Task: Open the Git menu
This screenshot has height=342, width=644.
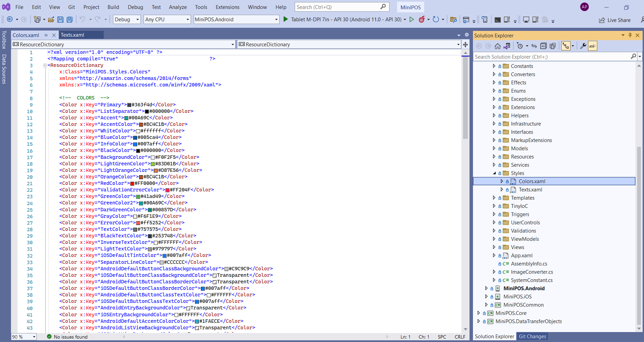Action: tap(71, 7)
